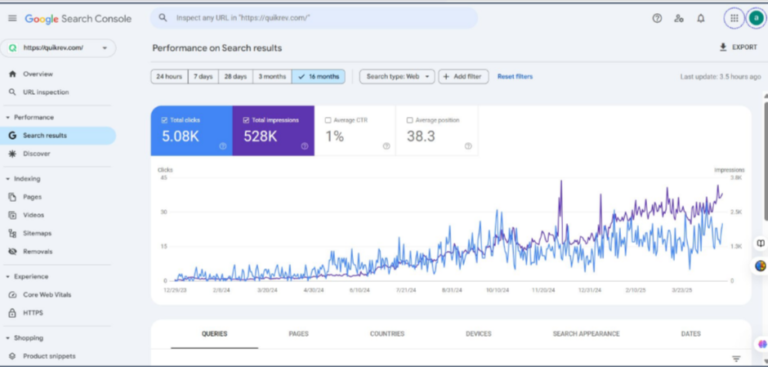Click the help icon on Average CTR card
This screenshot has width=768, height=367.
tap(386, 146)
